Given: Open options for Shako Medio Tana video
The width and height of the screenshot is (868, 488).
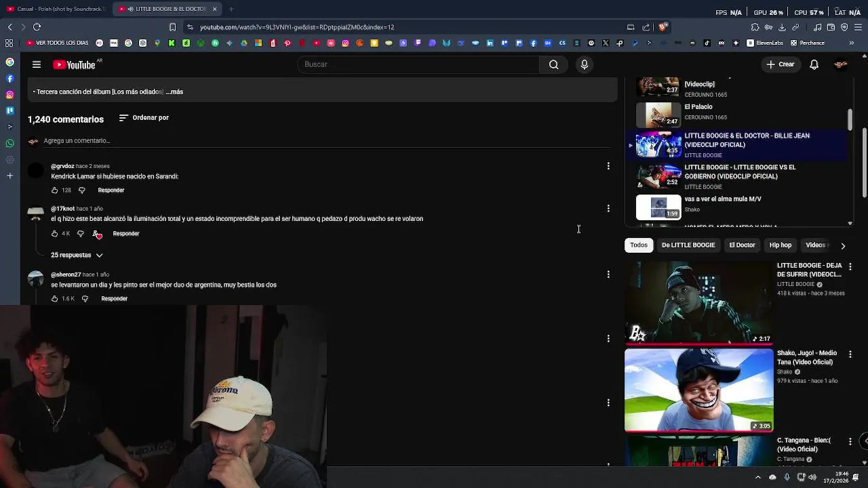Looking at the screenshot, I should [x=850, y=354].
